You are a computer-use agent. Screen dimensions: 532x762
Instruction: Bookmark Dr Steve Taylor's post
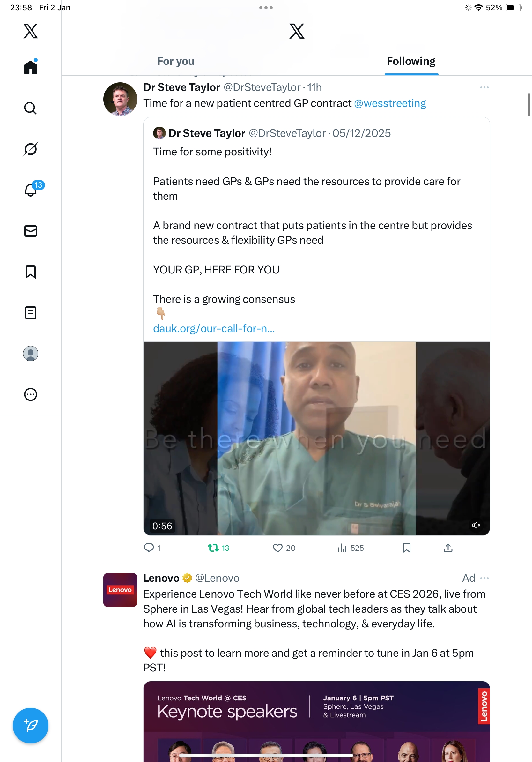click(406, 548)
